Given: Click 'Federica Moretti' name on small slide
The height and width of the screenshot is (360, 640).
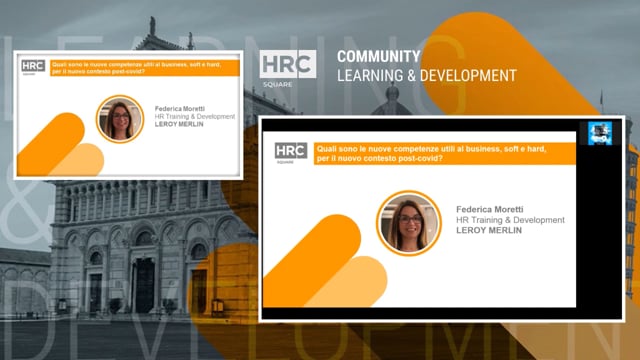Looking at the screenshot, I should click(180, 109).
